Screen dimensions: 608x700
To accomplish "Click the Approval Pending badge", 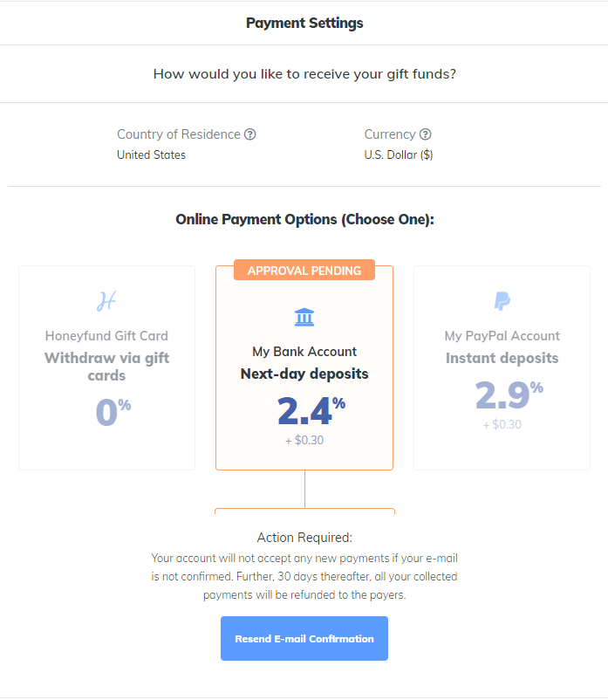I will [x=304, y=271].
